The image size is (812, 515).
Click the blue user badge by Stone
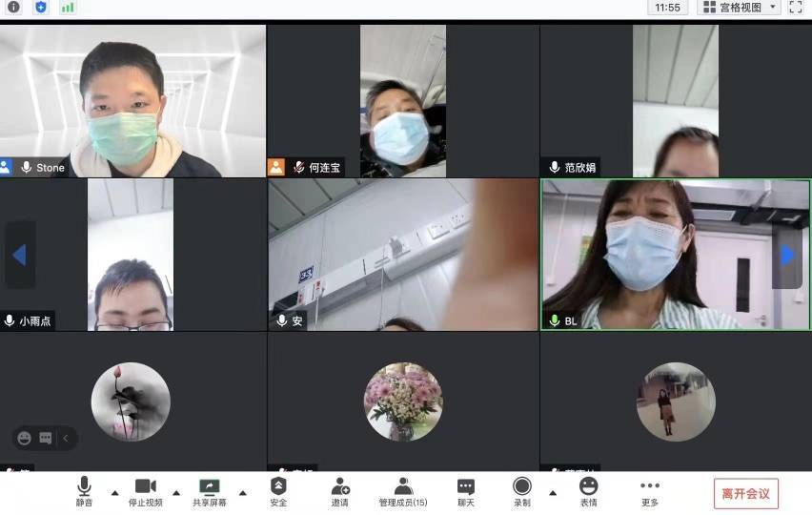point(6,167)
